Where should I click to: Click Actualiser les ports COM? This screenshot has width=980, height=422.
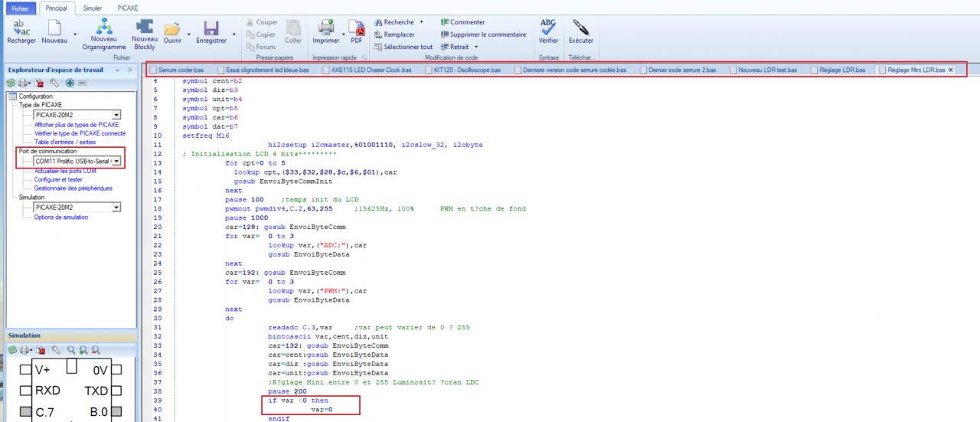pyautogui.click(x=65, y=171)
